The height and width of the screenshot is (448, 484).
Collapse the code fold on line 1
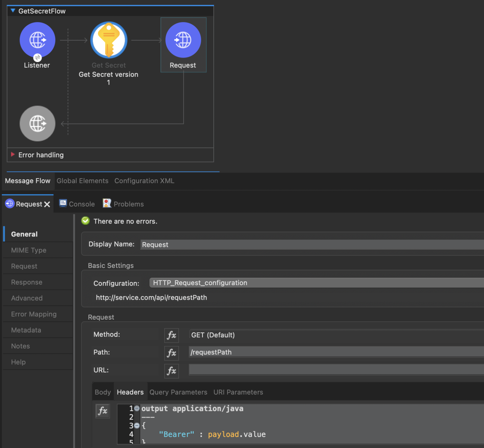pos(137,408)
